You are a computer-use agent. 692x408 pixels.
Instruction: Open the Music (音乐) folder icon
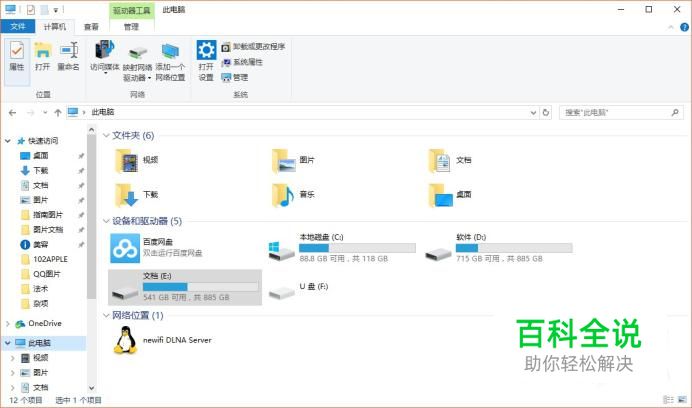(284, 194)
